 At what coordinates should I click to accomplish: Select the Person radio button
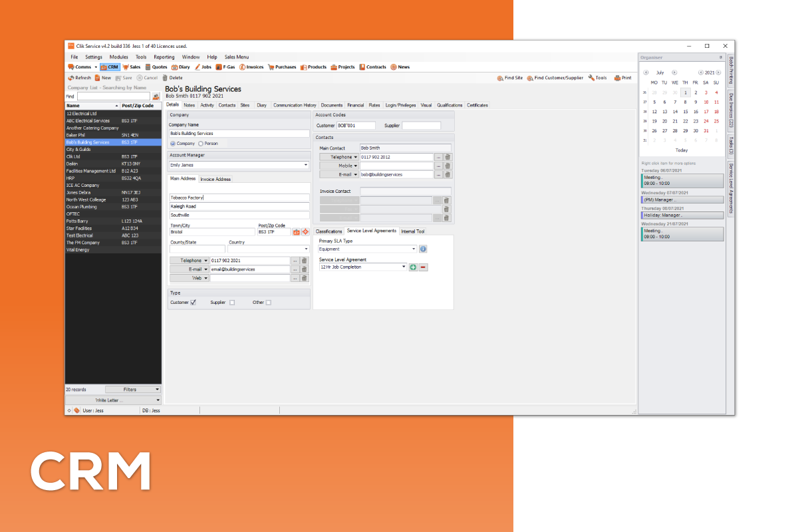pos(201,144)
